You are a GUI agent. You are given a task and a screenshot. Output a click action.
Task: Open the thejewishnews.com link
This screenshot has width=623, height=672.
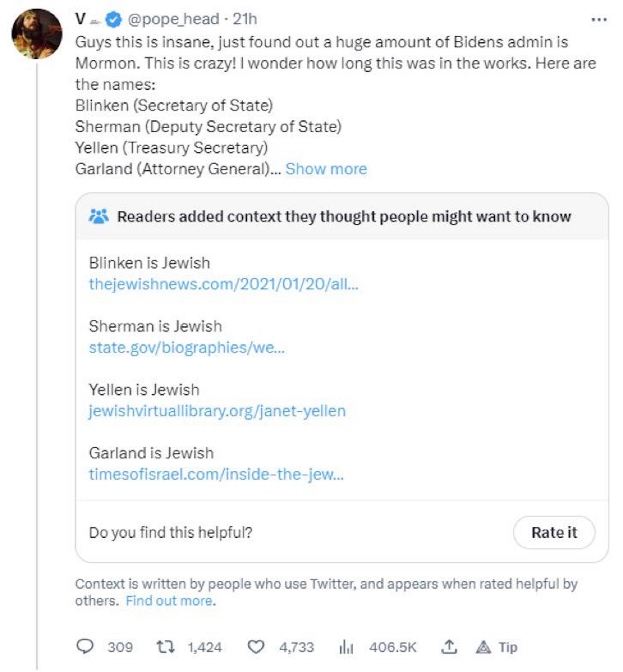click(x=223, y=284)
